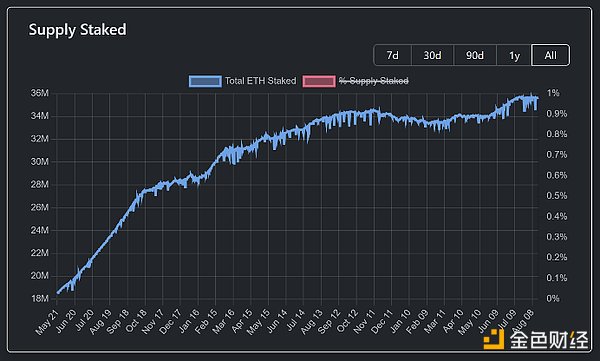Choose the 90d range button

point(475,56)
